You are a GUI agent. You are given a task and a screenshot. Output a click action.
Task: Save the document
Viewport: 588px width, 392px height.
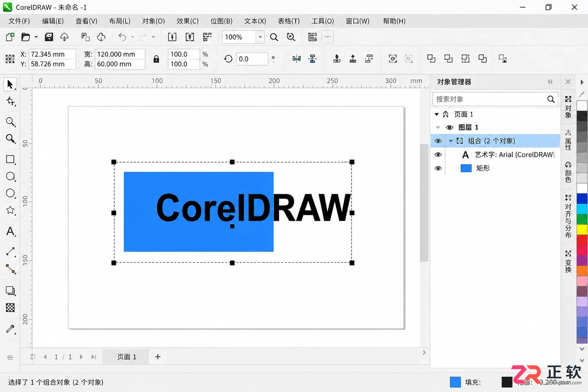coord(49,37)
